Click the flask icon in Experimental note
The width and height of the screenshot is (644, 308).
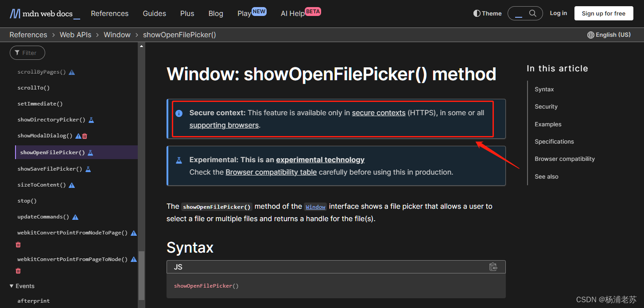(x=179, y=160)
